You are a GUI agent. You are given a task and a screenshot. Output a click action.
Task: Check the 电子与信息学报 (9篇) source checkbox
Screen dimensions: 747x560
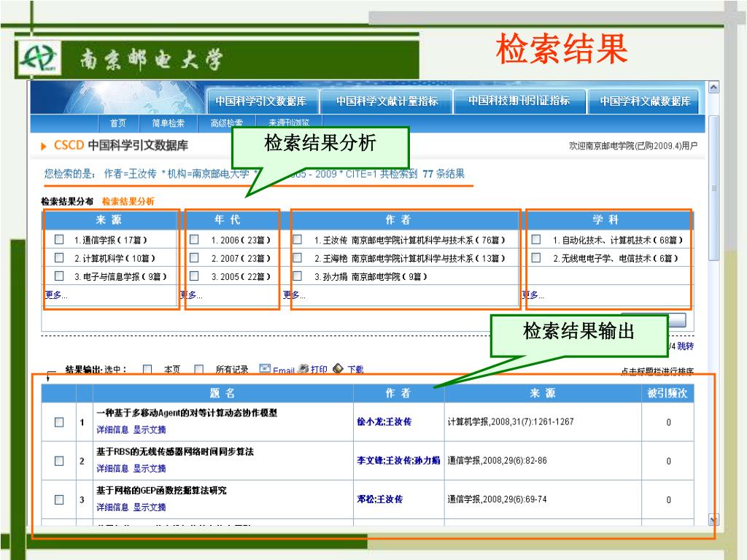pyautogui.click(x=59, y=276)
